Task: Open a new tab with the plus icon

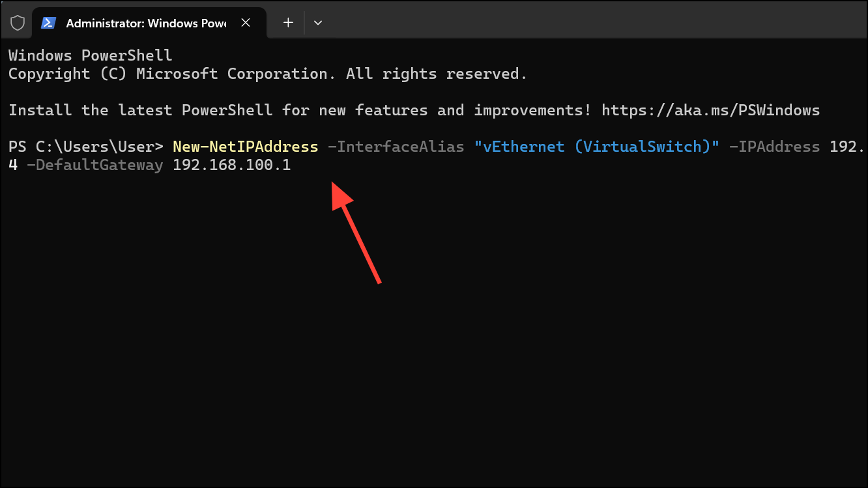Action: coord(287,22)
